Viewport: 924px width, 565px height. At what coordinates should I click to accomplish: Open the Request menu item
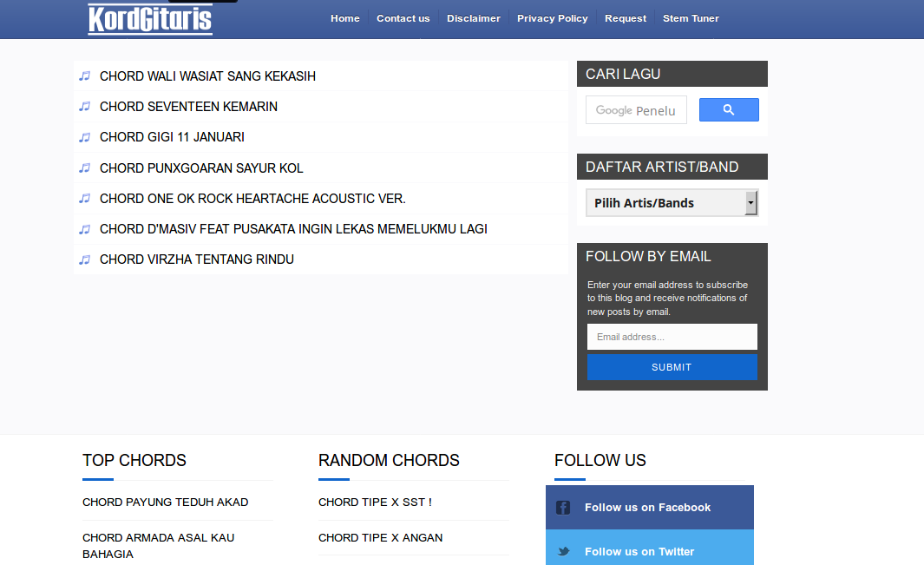tap(626, 18)
